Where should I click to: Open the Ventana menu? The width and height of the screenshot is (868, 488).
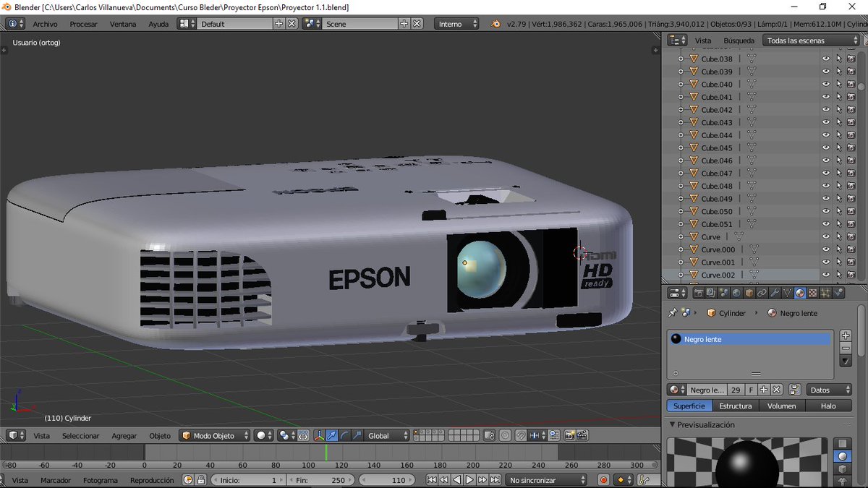123,24
